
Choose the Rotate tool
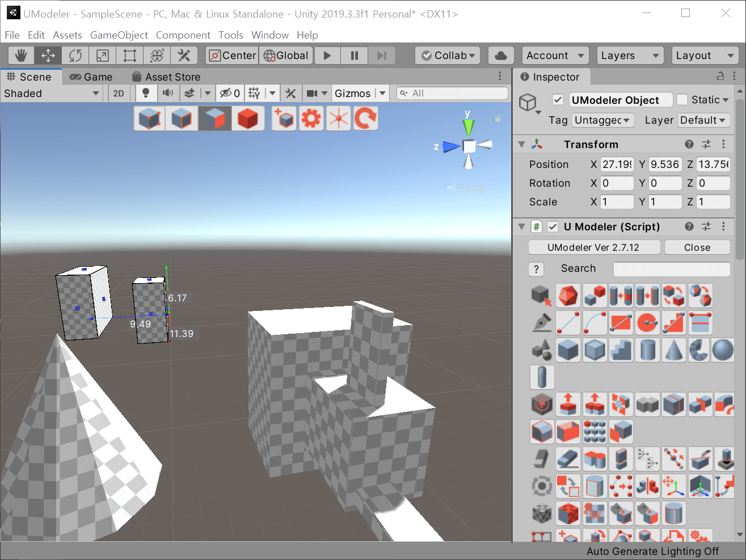point(75,55)
